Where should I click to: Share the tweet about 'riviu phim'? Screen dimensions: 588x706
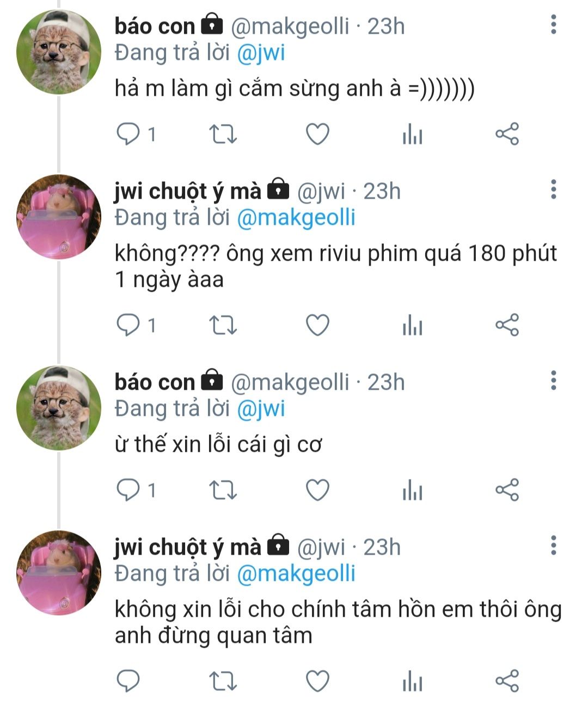point(507,326)
